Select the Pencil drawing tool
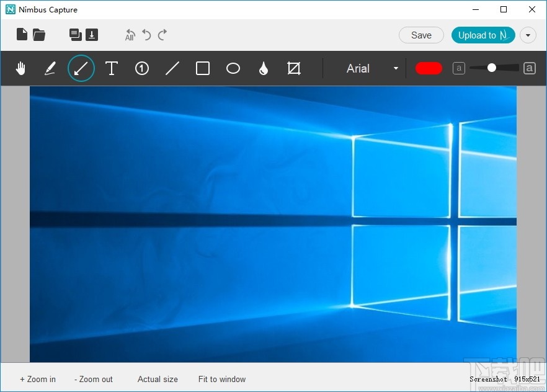 (x=50, y=68)
